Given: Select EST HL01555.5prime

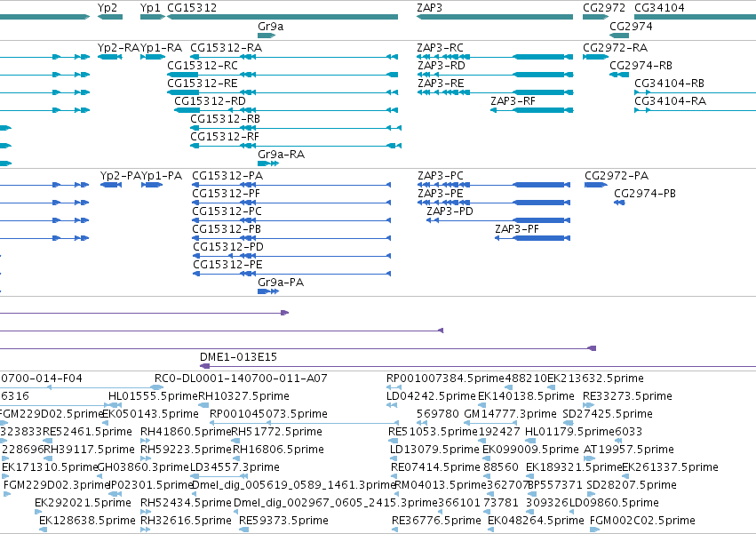Looking at the screenshot, I should pyautogui.click(x=154, y=396).
